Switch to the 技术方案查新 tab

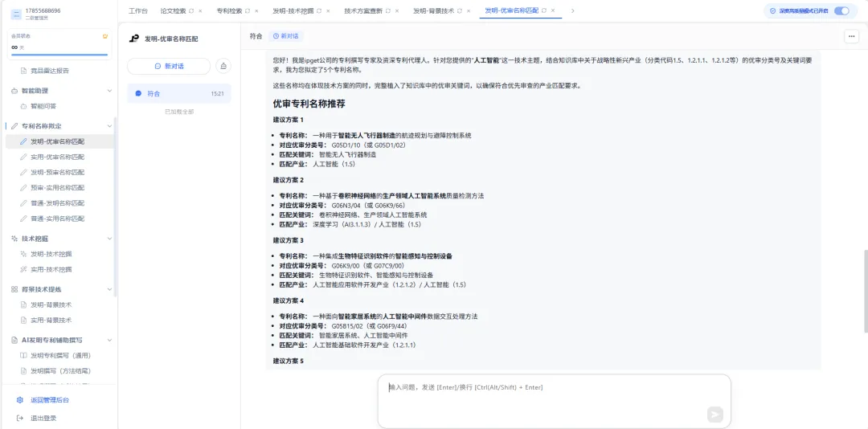pos(364,11)
